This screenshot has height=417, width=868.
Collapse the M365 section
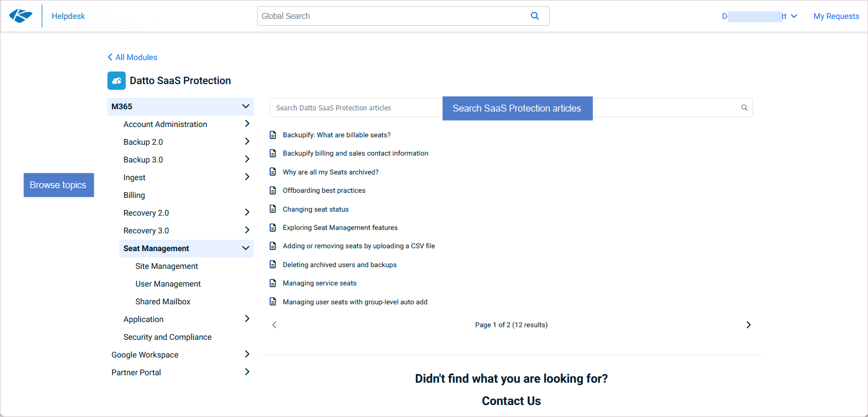(x=246, y=106)
